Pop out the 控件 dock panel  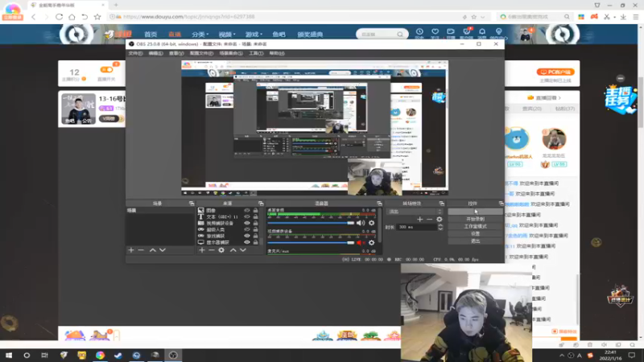[x=501, y=204]
